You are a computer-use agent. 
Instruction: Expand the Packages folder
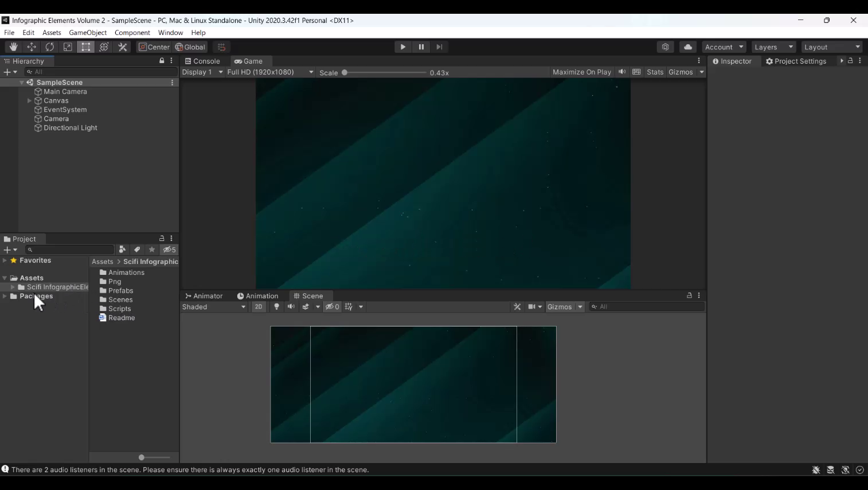(x=5, y=297)
